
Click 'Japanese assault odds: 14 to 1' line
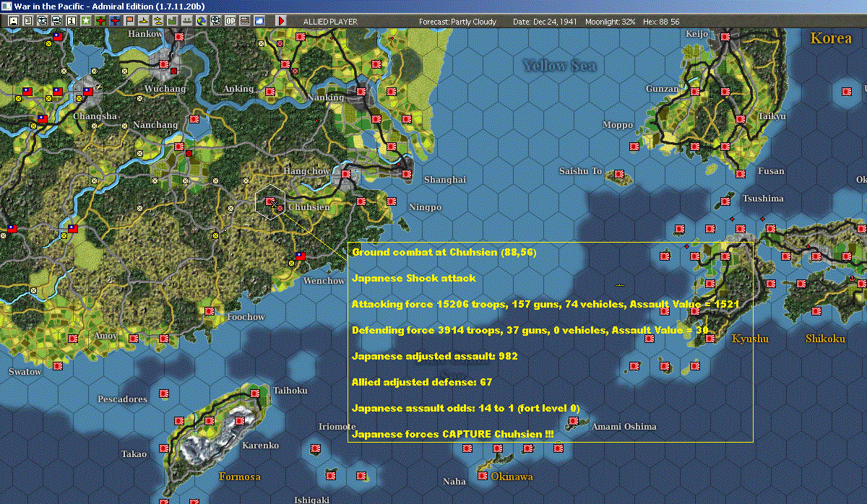click(465, 408)
